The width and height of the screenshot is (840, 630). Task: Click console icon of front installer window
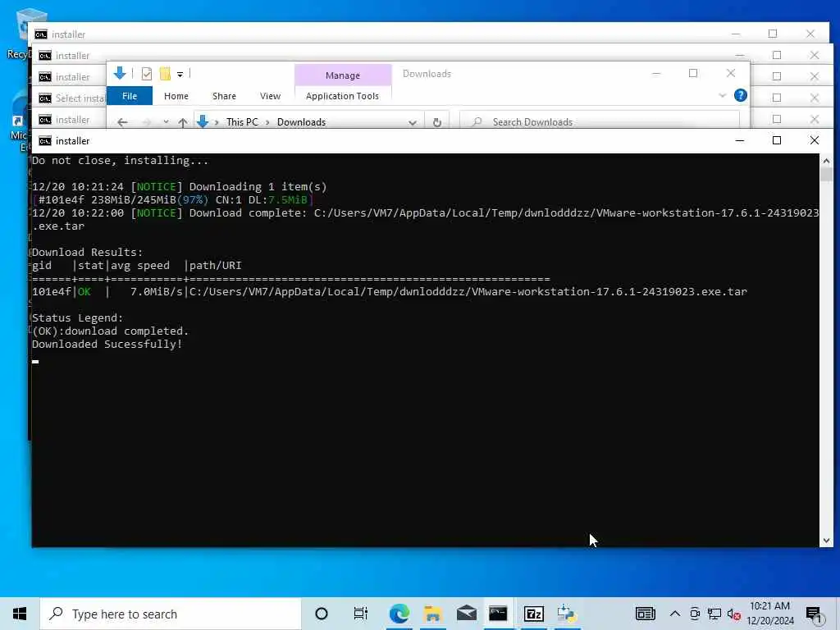pos(45,141)
